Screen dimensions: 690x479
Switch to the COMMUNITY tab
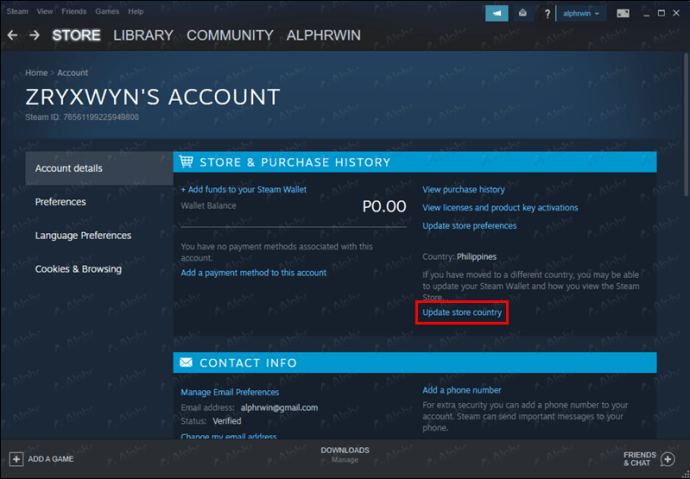pos(230,35)
